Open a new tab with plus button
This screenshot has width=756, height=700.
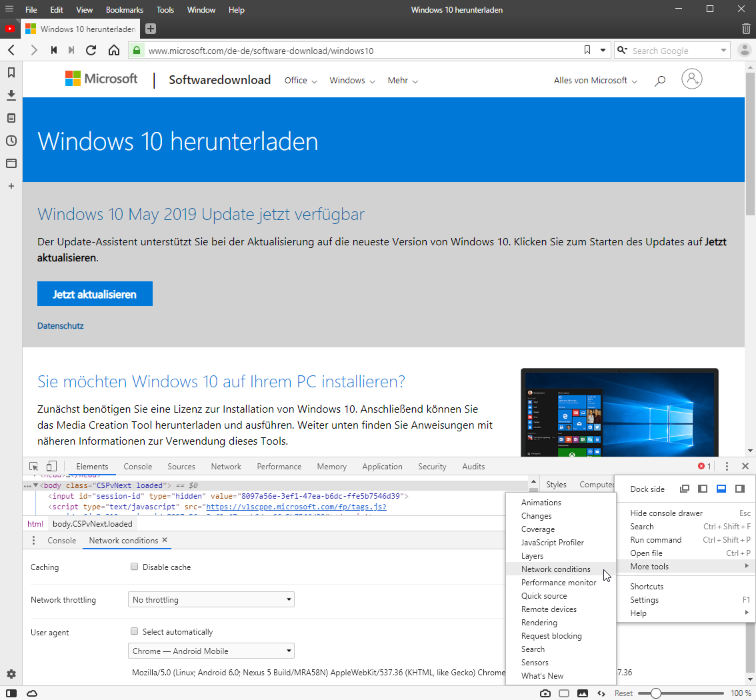pos(151,29)
